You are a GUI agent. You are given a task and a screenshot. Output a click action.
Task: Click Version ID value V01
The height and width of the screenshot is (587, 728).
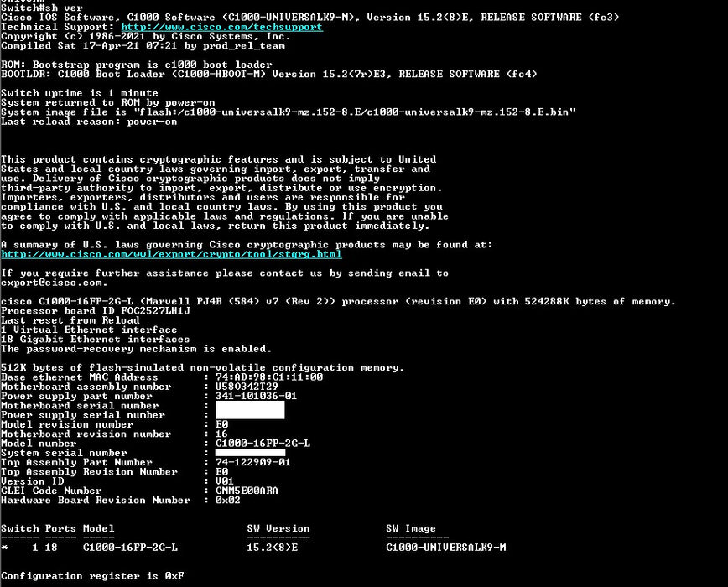click(x=224, y=481)
